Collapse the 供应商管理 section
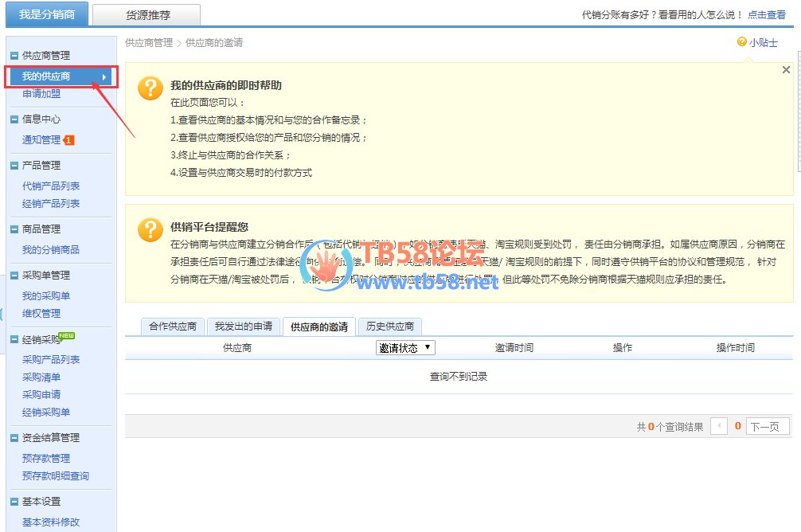Screen dimensions: 801x532 point(14,56)
